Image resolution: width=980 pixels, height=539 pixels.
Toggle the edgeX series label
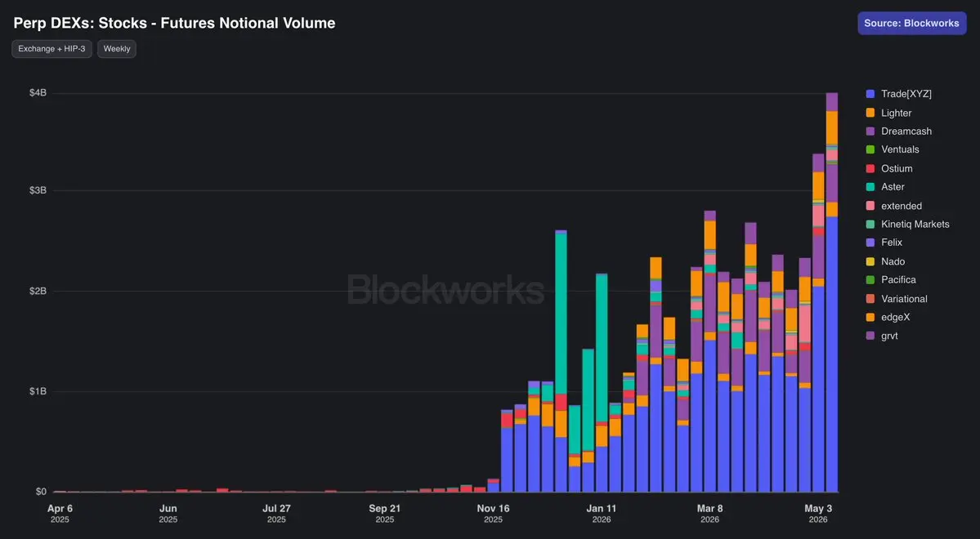pyautogui.click(x=896, y=318)
